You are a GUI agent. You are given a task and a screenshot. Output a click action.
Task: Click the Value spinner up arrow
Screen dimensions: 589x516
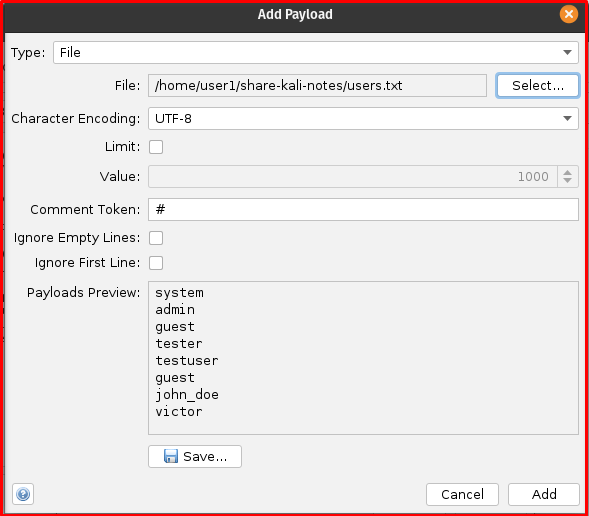coord(568,172)
